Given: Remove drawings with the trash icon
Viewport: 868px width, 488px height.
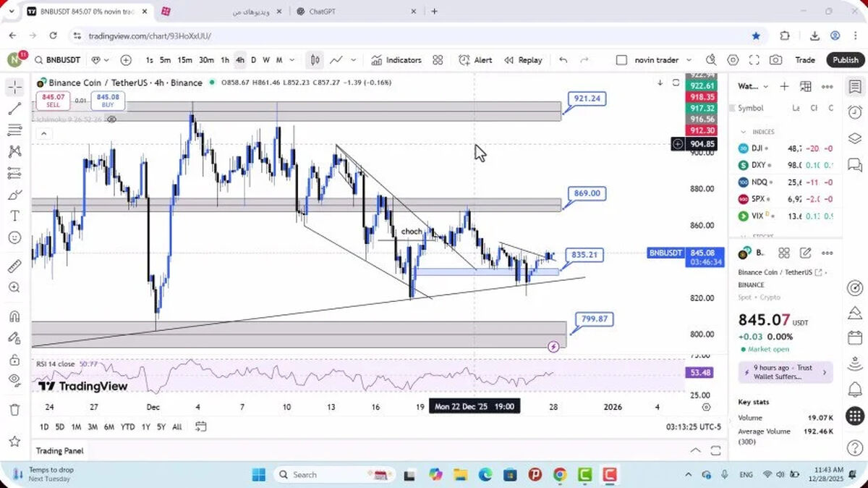Looking at the screenshot, I should [x=14, y=410].
